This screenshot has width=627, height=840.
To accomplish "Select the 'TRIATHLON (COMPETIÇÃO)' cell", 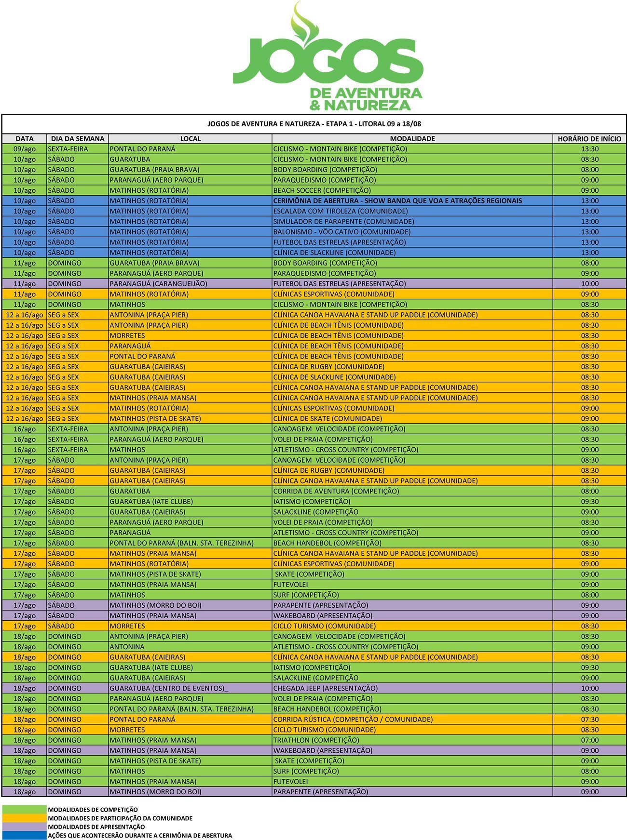I will pyautogui.click(x=412, y=740).
